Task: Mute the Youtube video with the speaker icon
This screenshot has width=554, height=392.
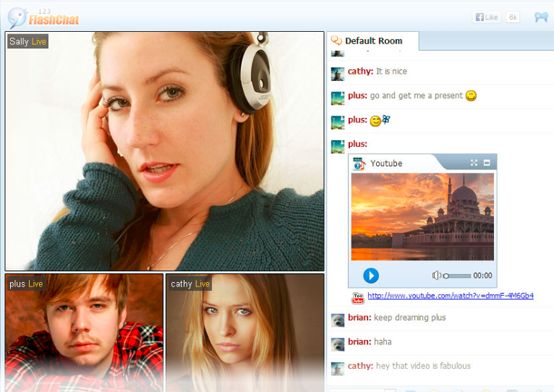Action: point(436,275)
